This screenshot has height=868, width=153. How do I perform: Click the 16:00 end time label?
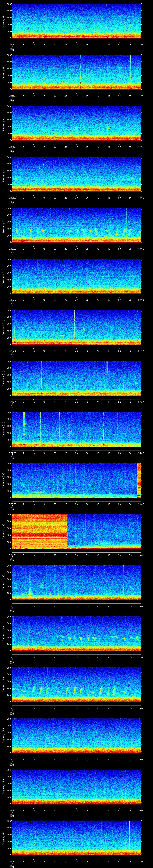141,96
